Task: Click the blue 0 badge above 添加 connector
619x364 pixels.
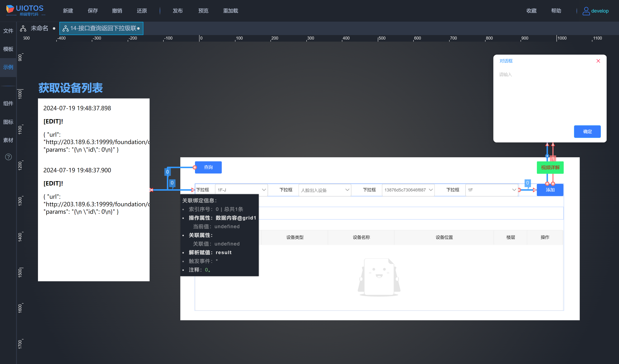Action: click(527, 183)
